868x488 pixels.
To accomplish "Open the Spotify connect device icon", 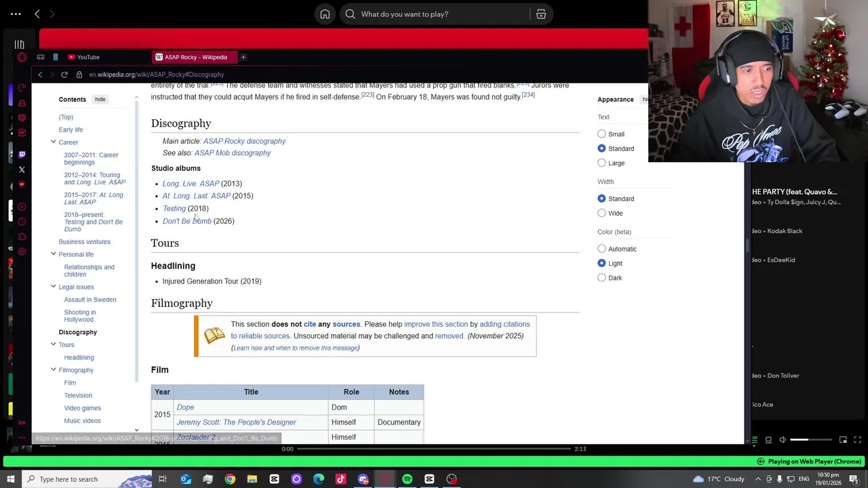I will 768,440.
